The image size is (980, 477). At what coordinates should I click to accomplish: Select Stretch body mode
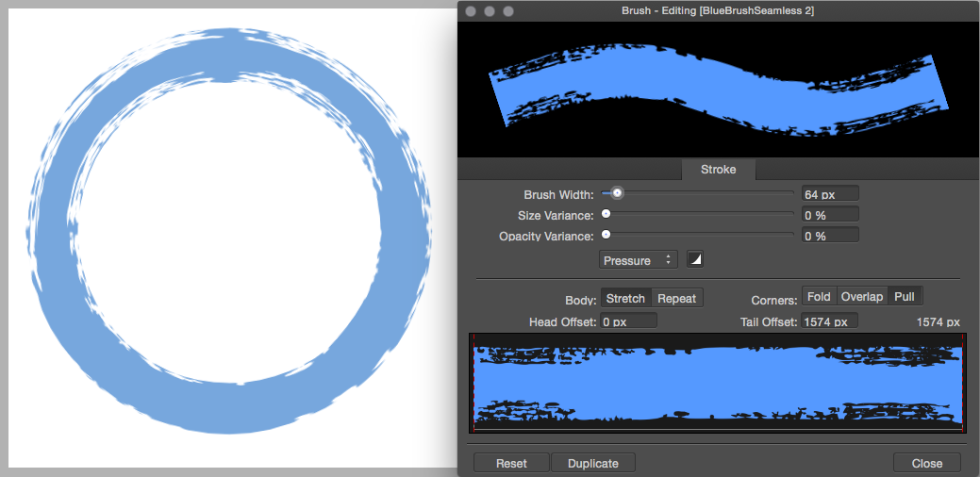coord(625,299)
